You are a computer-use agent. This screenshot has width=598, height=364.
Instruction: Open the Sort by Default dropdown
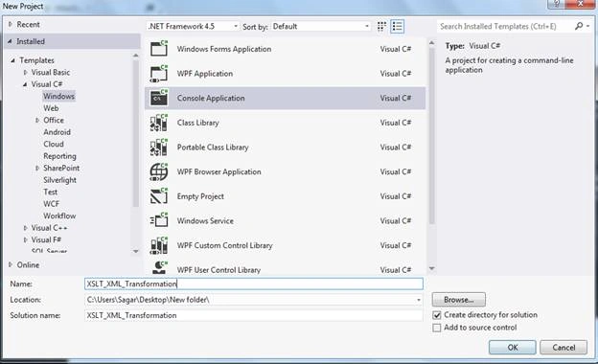coord(321,26)
